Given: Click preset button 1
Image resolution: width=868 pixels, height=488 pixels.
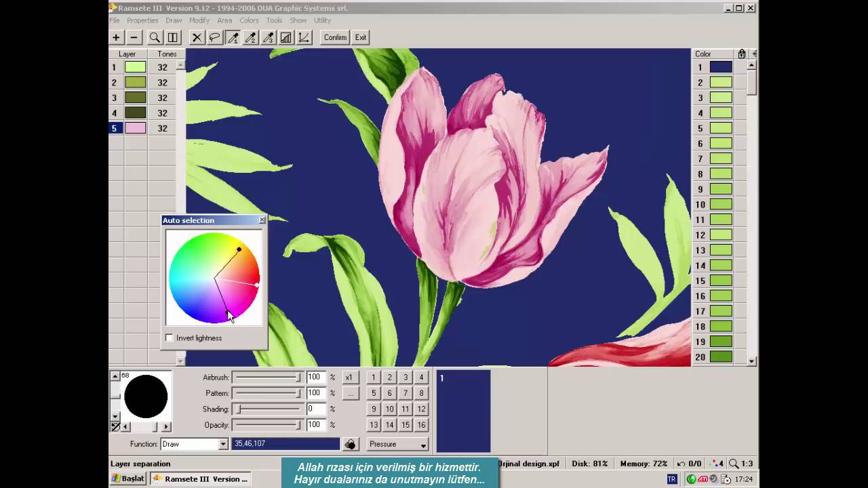Looking at the screenshot, I should (373, 378).
